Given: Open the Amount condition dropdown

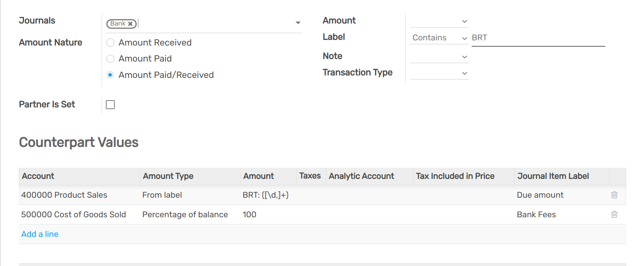Looking at the screenshot, I should point(439,21).
